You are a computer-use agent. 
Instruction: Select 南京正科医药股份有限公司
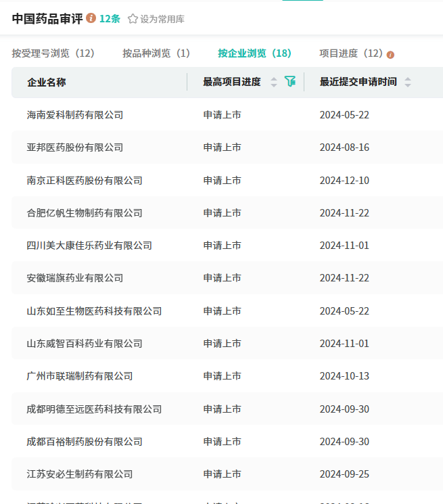(x=85, y=181)
